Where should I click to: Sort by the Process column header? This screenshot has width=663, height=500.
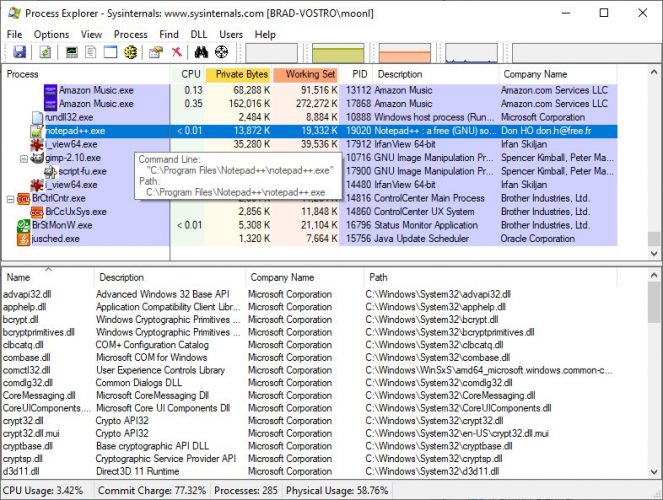86,74
